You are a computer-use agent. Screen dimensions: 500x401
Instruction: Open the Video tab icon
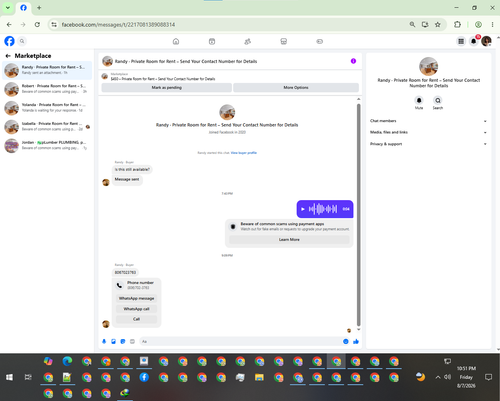(212, 41)
